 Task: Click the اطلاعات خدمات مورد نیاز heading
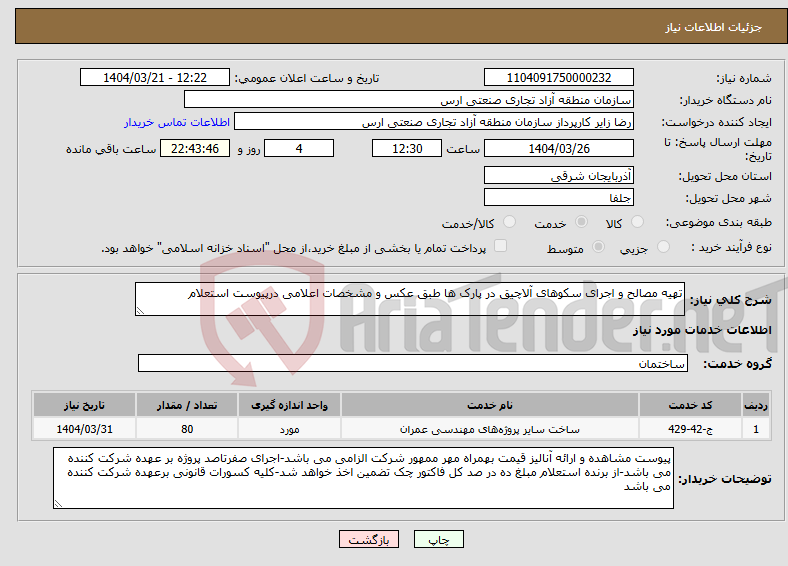[x=702, y=330]
